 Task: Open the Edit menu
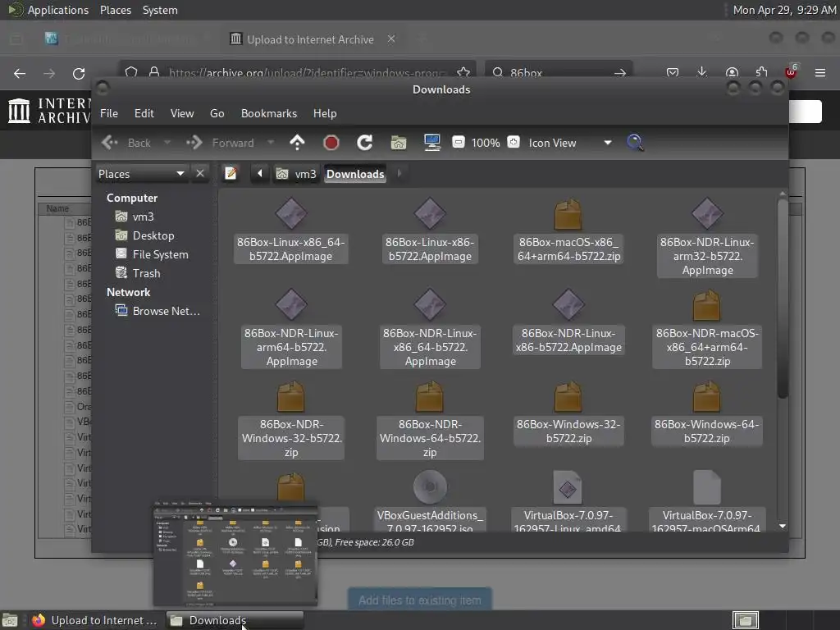point(144,113)
